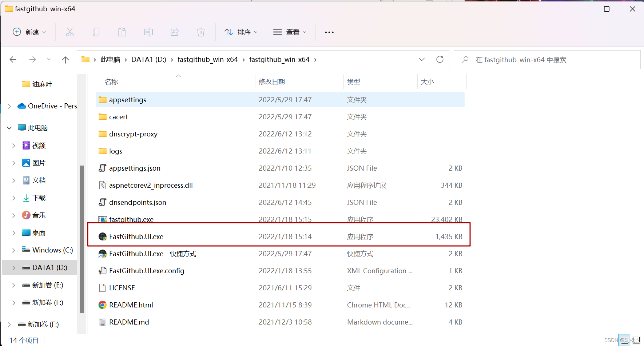The image size is (644, 346).
Task: Open address bar history dropdown chevron
Action: coord(422,59)
